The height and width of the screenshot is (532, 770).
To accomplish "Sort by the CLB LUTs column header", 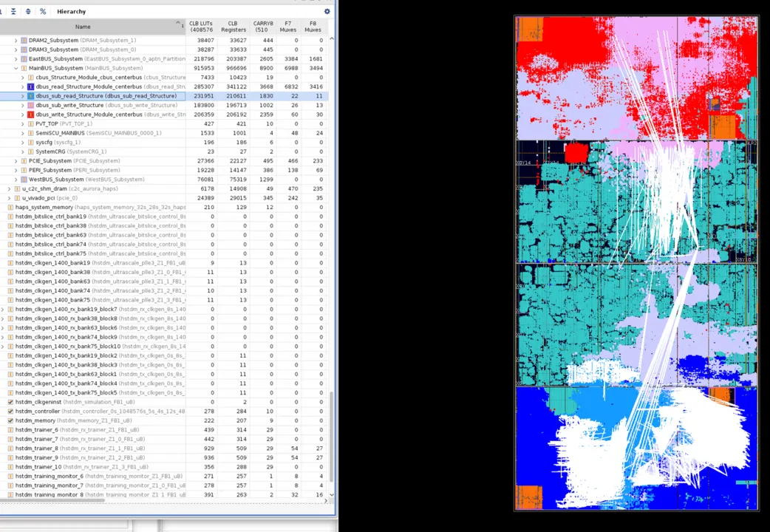I will 200,27.
